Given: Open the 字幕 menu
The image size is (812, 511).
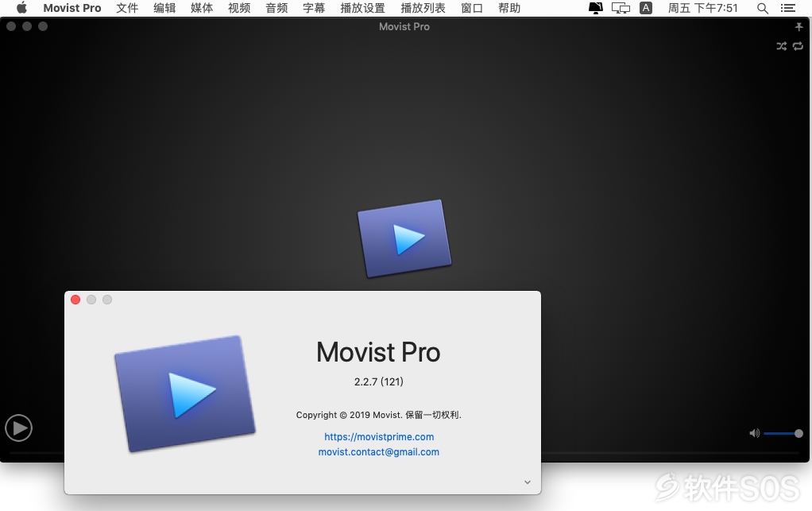Looking at the screenshot, I should coord(314,8).
